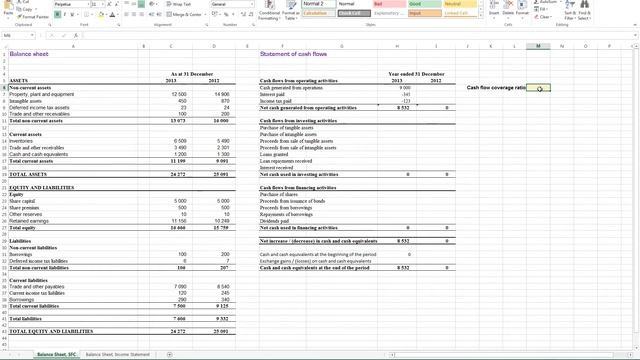Apply the Neutral cell style

pyautogui.click(x=460, y=4)
